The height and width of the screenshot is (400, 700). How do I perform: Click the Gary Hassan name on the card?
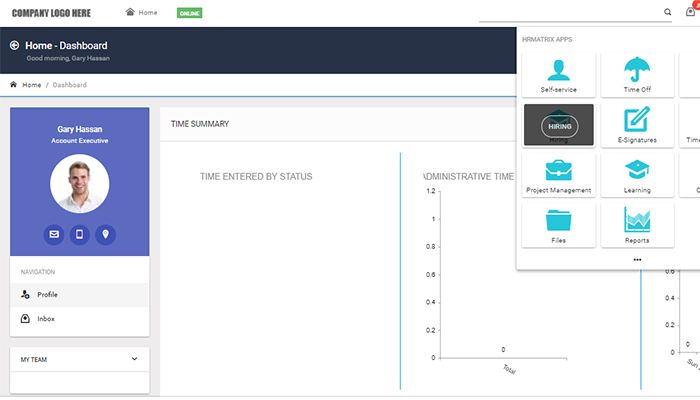click(79, 129)
